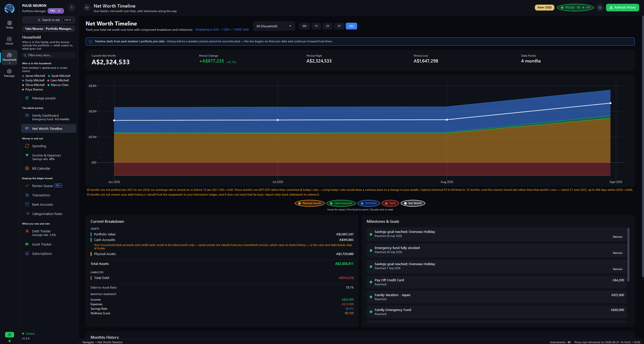This screenshot has height=344, width=644.
Task: Go back using the arrow icon
Action: click(x=87, y=8)
